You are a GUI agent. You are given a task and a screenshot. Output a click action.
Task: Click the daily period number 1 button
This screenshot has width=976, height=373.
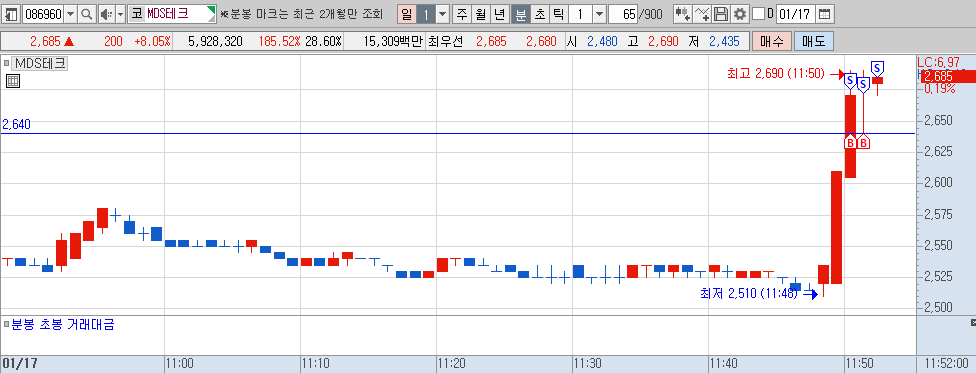coord(425,13)
